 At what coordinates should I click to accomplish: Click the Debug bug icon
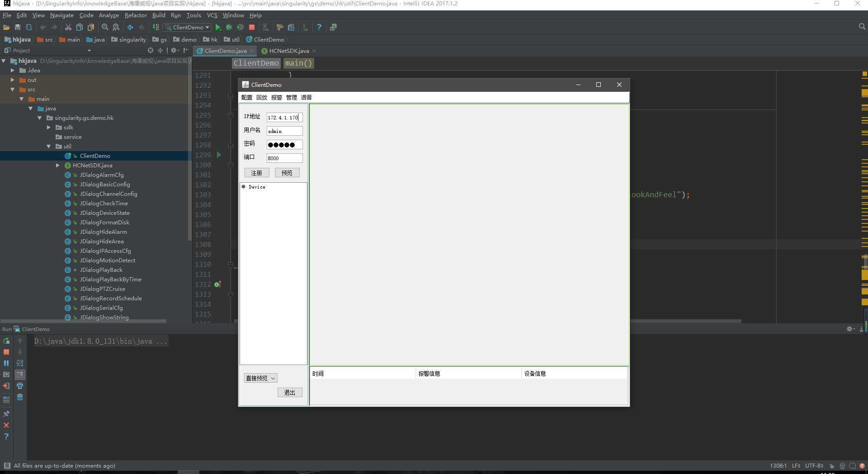[229, 27]
